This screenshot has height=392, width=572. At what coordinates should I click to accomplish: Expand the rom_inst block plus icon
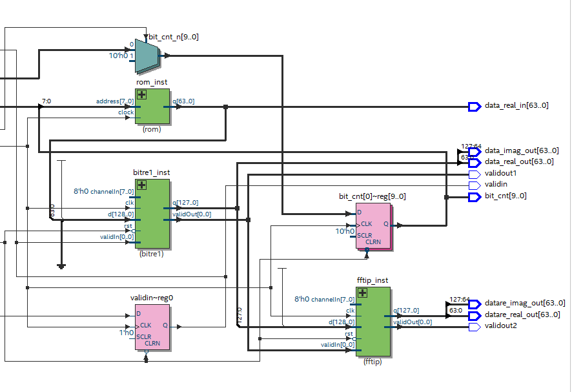(x=141, y=95)
